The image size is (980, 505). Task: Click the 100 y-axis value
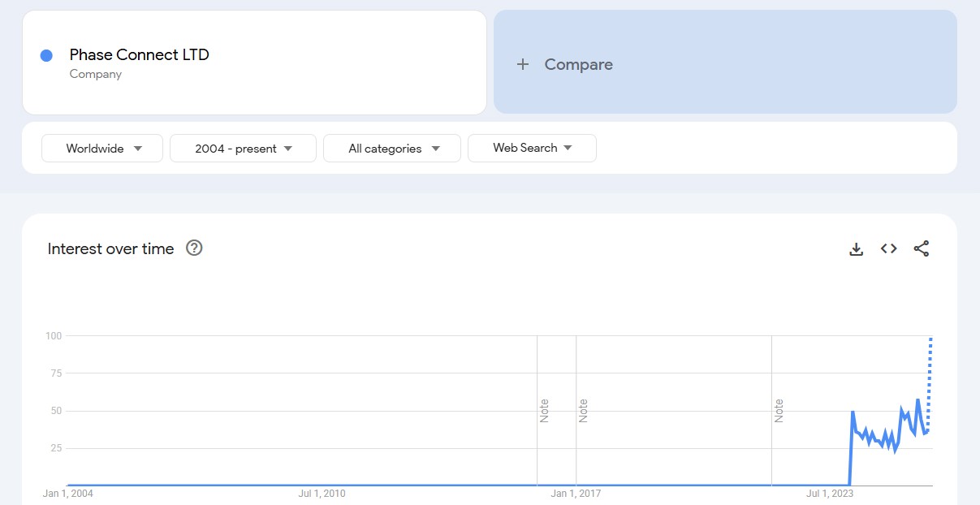coord(54,335)
